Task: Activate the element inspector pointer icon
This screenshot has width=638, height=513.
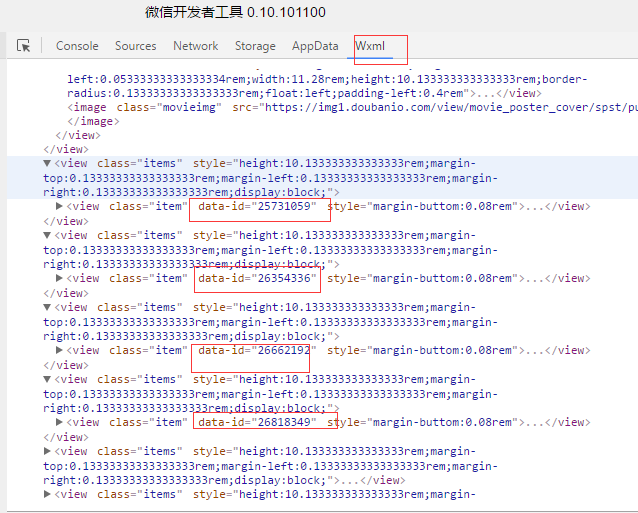Action: pyautogui.click(x=24, y=46)
